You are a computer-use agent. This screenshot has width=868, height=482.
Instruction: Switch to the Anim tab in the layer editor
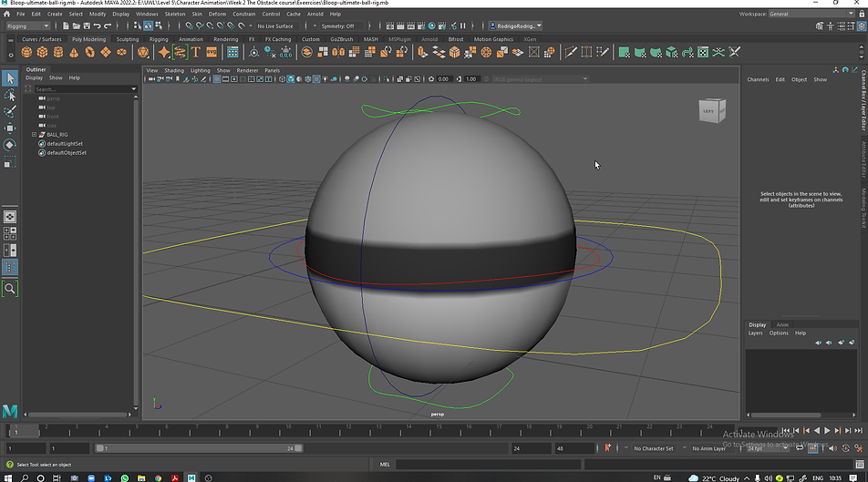[782, 325]
